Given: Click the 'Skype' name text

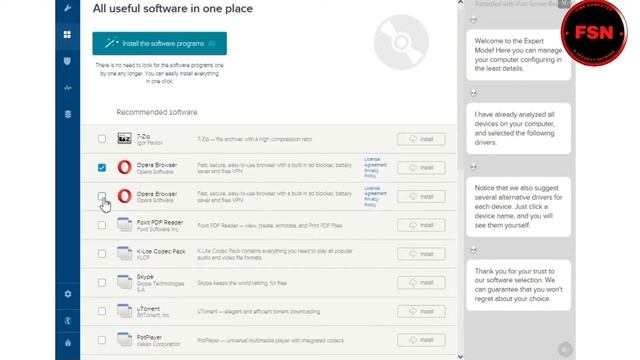Looking at the screenshot, I should (x=145, y=277).
